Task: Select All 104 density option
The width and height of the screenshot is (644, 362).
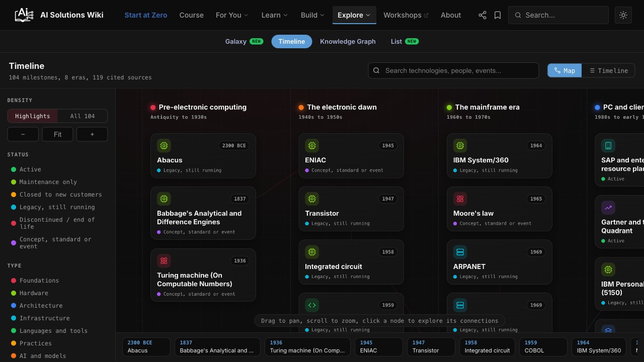Action: (x=83, y=116)
